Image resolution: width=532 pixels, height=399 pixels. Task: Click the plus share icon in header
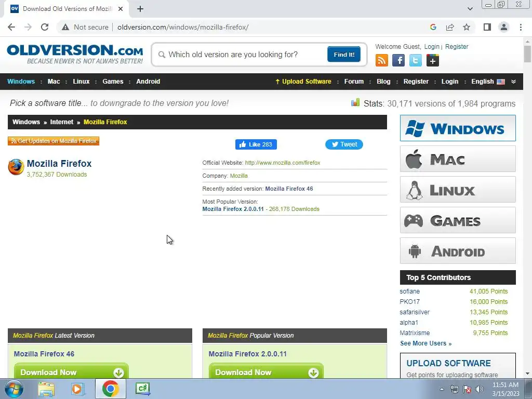433,60
